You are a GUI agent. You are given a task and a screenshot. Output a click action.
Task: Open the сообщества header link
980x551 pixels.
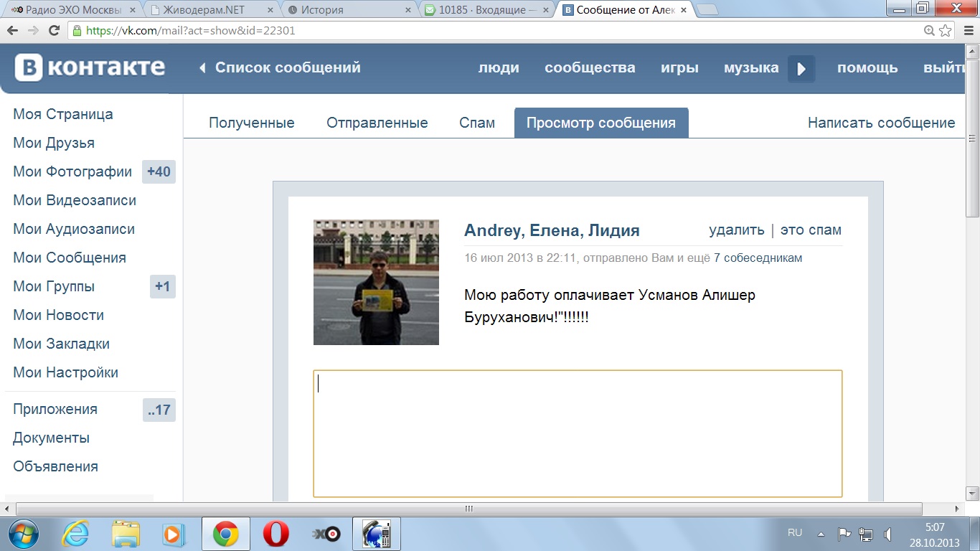coord(590,68)
